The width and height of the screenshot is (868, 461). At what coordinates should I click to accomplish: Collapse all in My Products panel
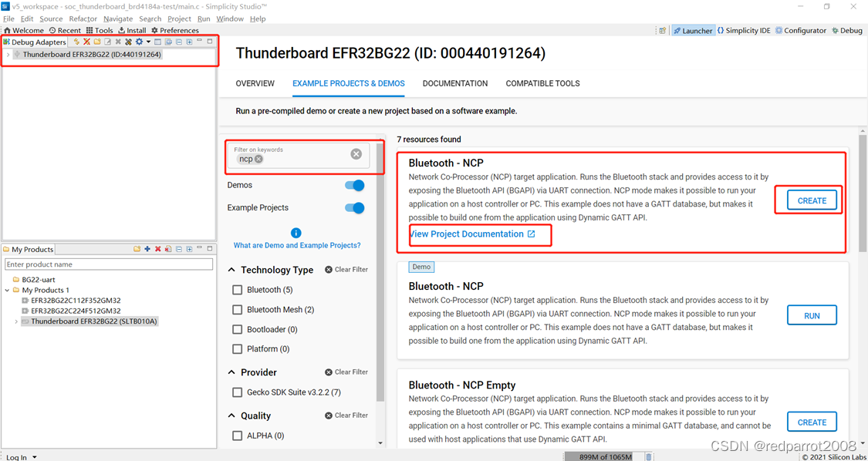[x=179, y=249]
